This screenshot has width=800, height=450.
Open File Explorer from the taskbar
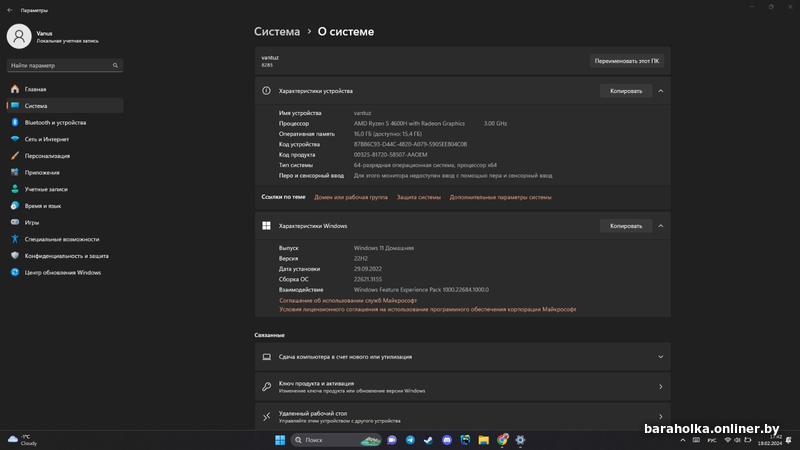click(x=484, y=440)
